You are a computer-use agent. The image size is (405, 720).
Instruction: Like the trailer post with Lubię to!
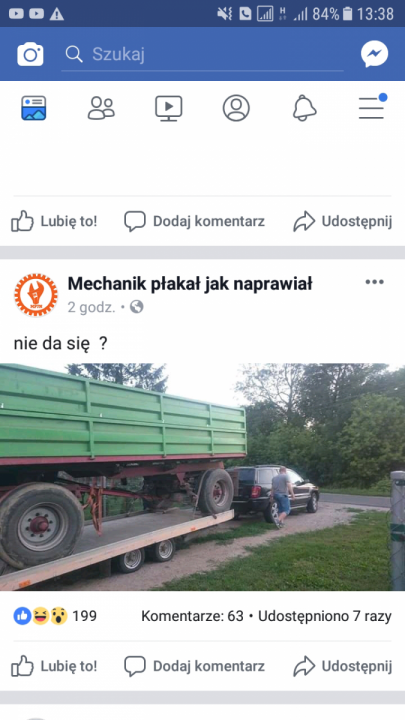pyautogui.click(x=54, y=666)
